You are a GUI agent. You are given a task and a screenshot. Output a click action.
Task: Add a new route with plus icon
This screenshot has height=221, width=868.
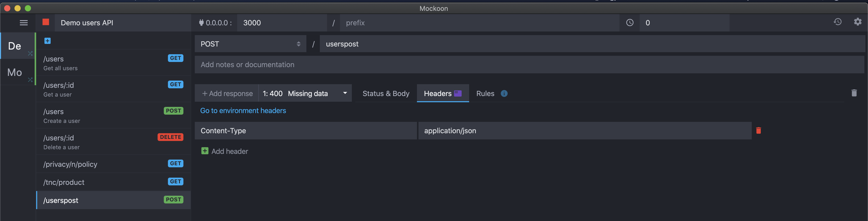pos(48,41)
